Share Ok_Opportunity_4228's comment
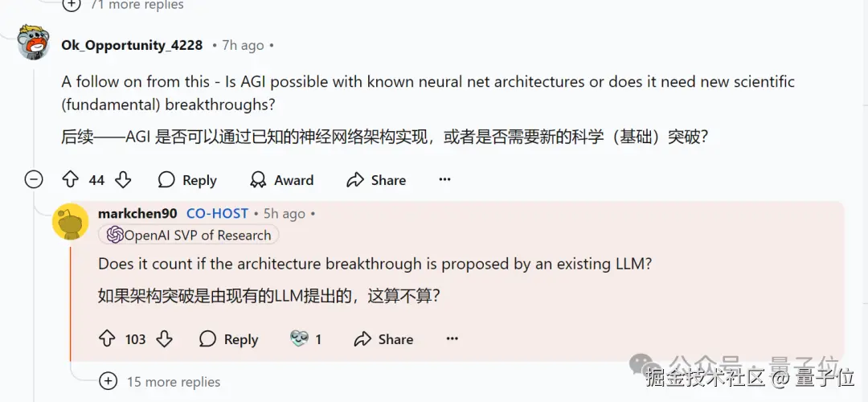This screenshot has width=868, height=402. click(x=376, y=180)
